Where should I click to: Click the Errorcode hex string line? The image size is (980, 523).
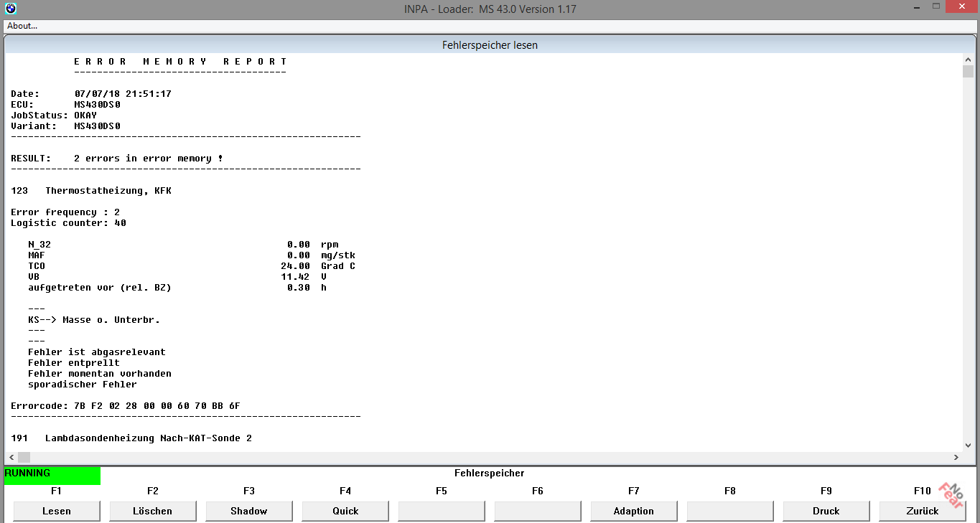coord(126,406)
